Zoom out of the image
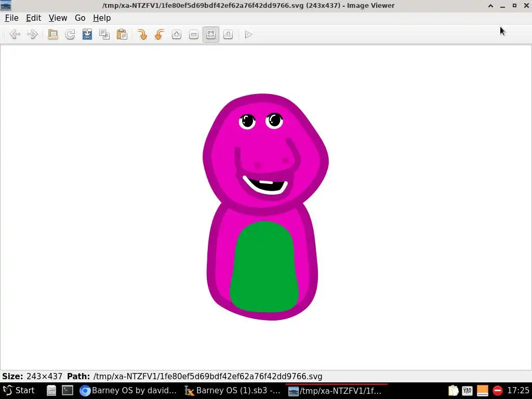Image resolution: width=532 pixels, height=399 pixels. 194,34
